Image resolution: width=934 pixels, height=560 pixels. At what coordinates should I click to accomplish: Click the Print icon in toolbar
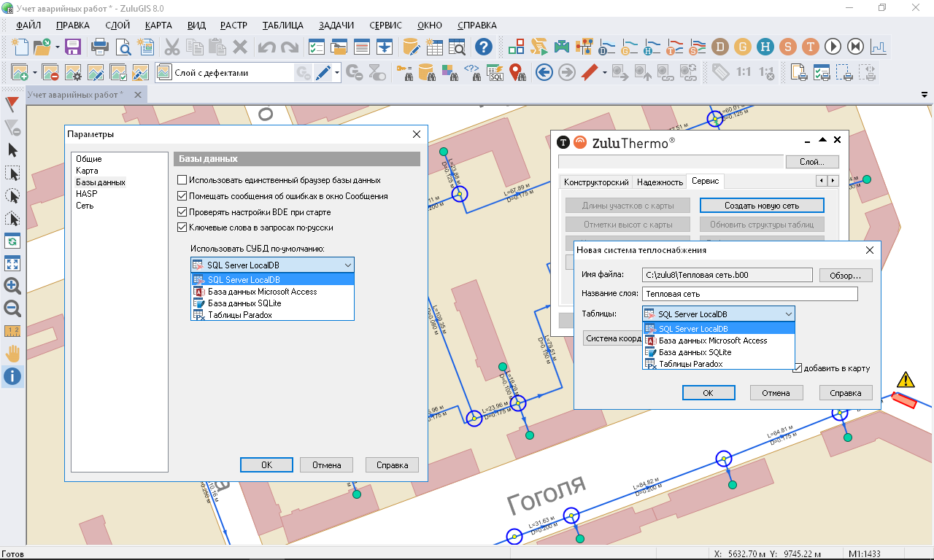point(99,47)
